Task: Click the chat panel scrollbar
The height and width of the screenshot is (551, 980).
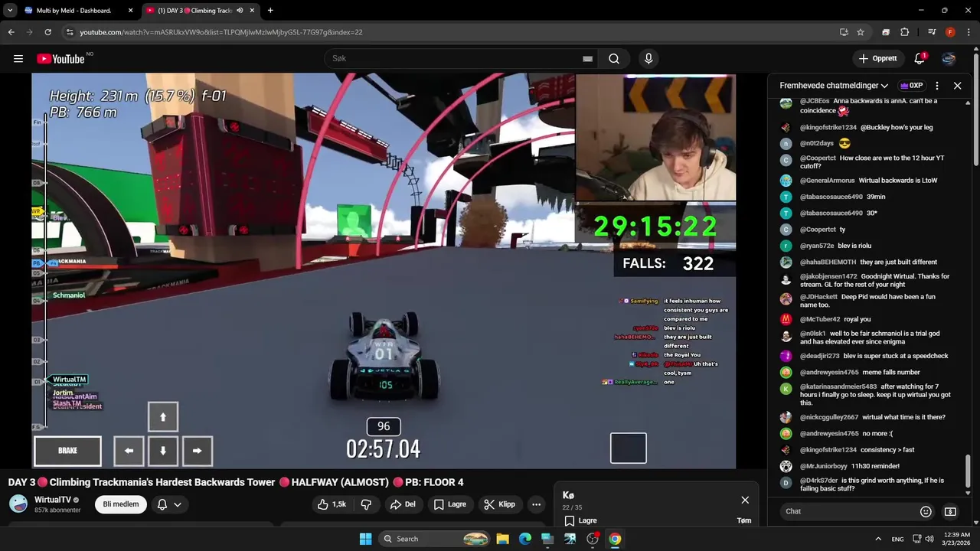Action: [x=969, y=470]
